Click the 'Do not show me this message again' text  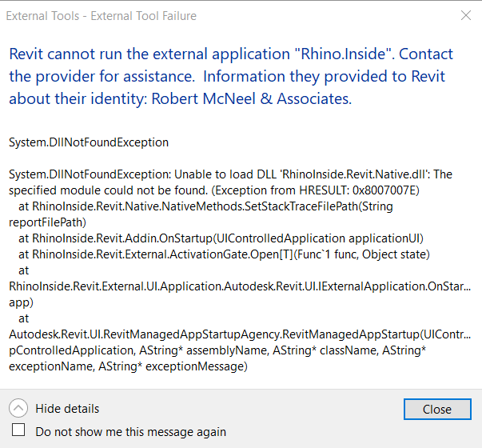130,432
